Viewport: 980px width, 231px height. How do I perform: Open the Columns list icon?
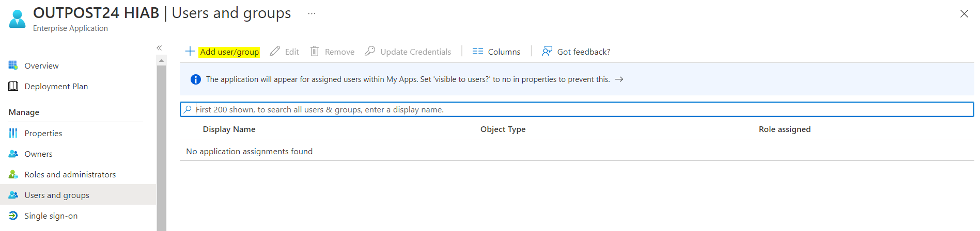(478, 52)
